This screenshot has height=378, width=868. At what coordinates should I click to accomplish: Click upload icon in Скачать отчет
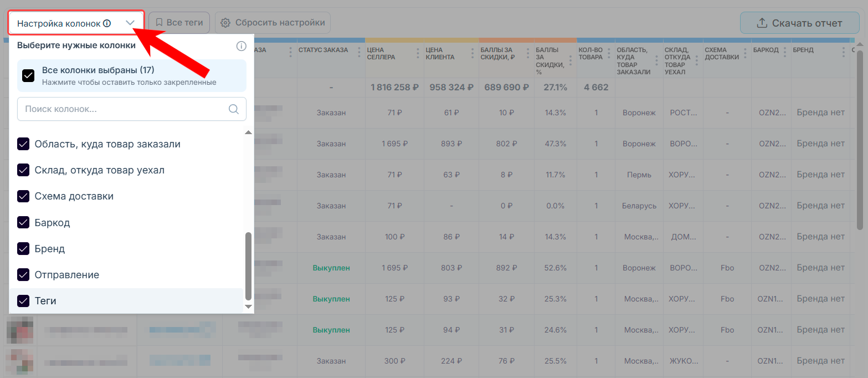click(762, 23)
